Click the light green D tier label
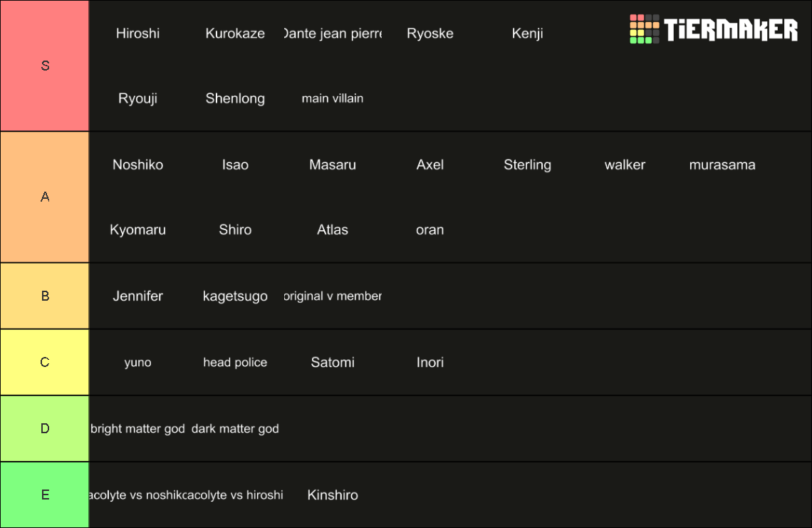Viewport: 812px width, 528px height. (45, 428)
